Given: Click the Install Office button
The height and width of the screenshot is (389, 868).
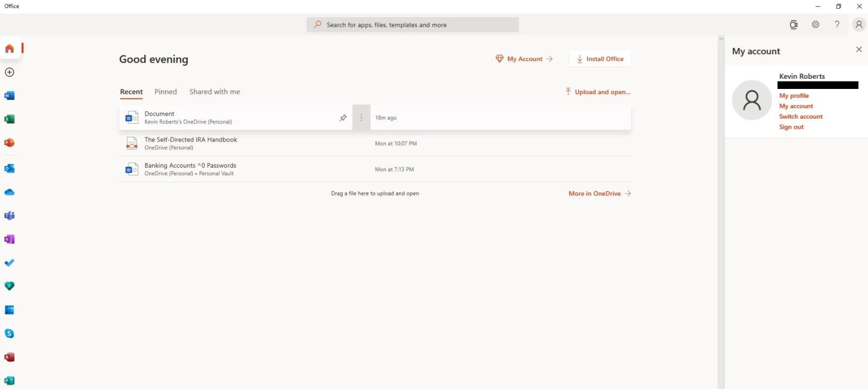Looking at the screenshot, I should click(600, 59).
